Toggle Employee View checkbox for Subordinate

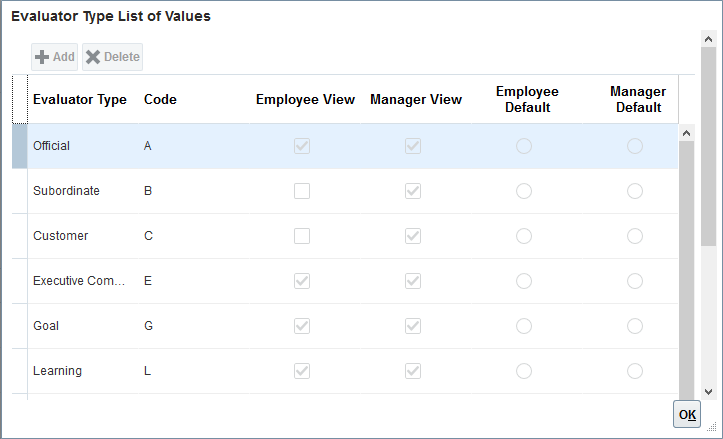[302, 191]
